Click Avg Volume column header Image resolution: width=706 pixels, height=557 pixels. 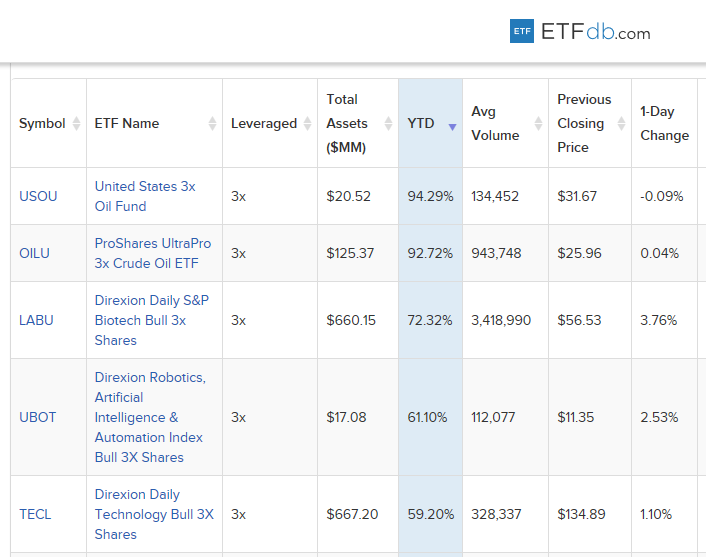(x=495, y=123)
